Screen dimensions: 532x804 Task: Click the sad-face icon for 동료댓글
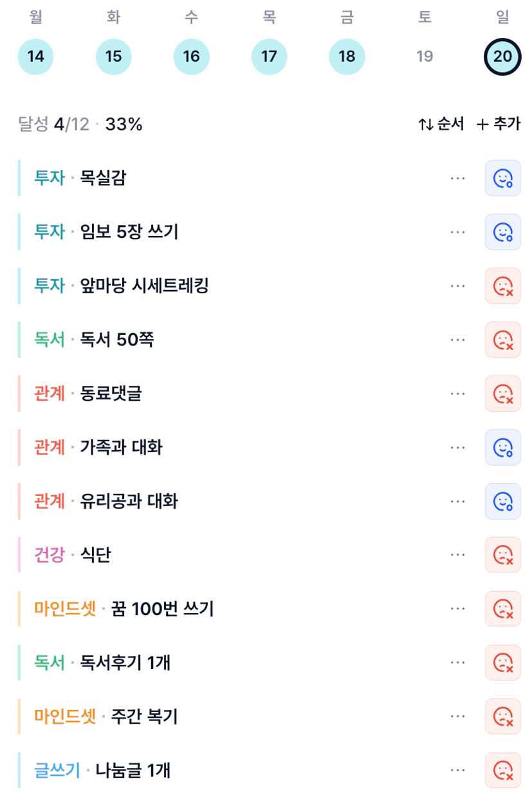[502, 393]
